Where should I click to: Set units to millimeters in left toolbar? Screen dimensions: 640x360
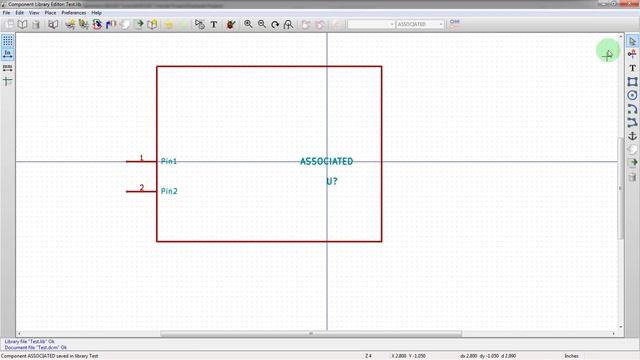7,68
